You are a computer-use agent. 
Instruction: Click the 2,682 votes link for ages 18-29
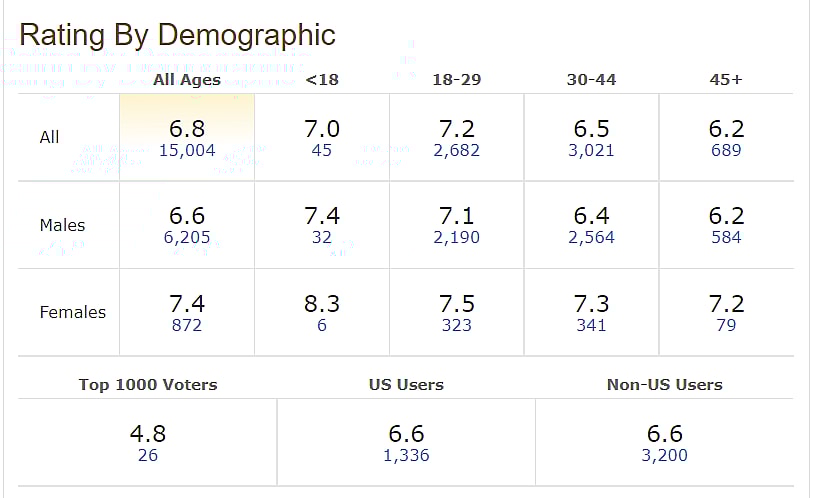(x=456, y=151)
